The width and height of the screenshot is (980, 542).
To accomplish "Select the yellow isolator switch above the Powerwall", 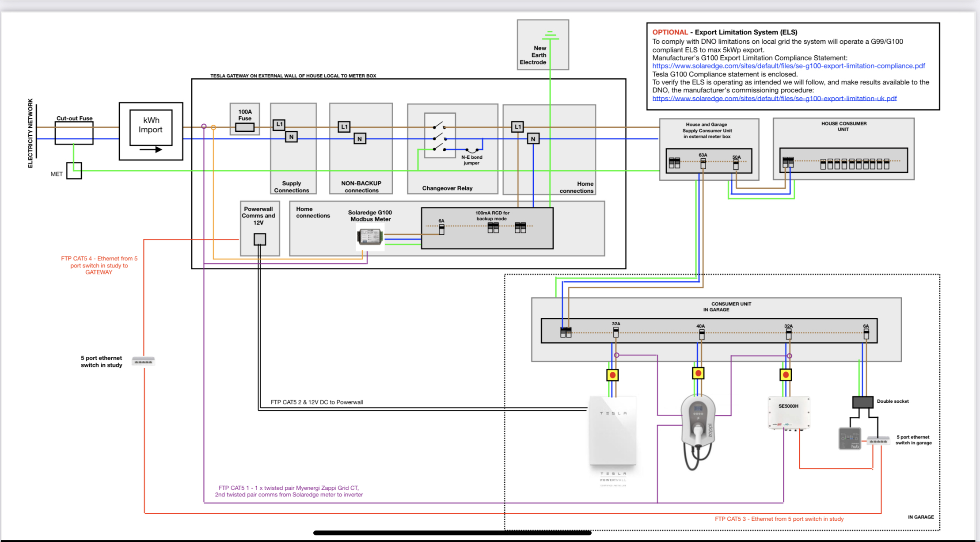I will pos(612,375).
